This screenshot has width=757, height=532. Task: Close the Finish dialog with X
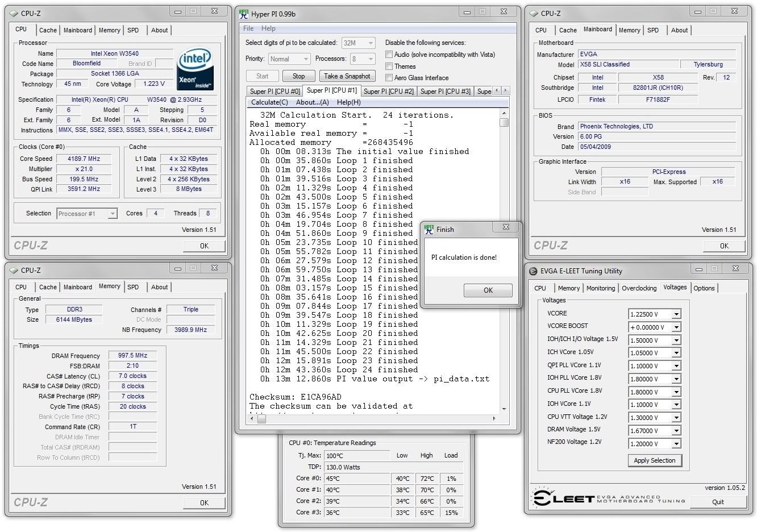click(506, 227)
